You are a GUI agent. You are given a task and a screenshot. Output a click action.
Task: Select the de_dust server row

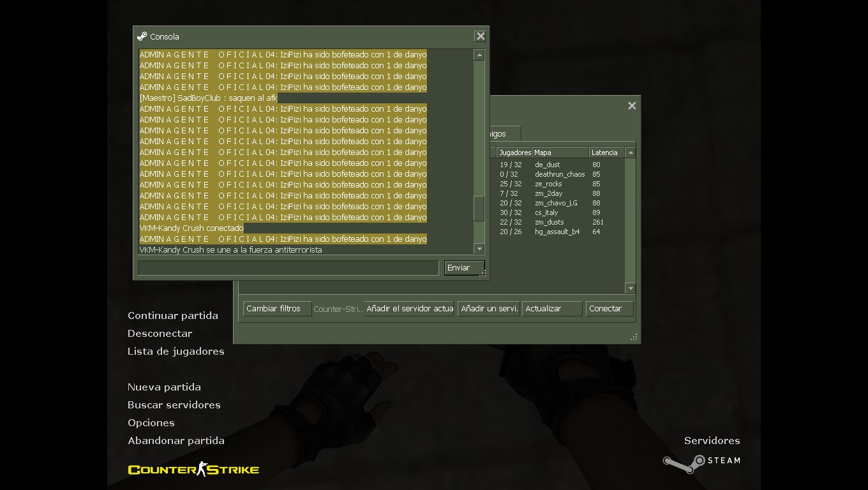557,165
